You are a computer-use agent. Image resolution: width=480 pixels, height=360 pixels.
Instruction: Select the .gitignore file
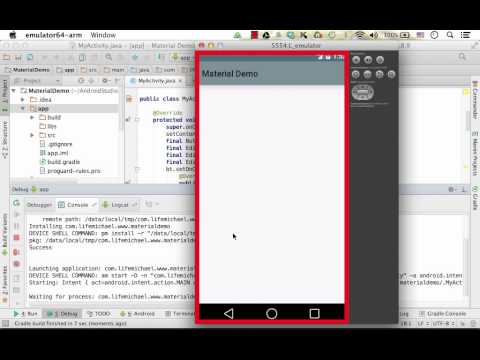[x=56, y=144]
